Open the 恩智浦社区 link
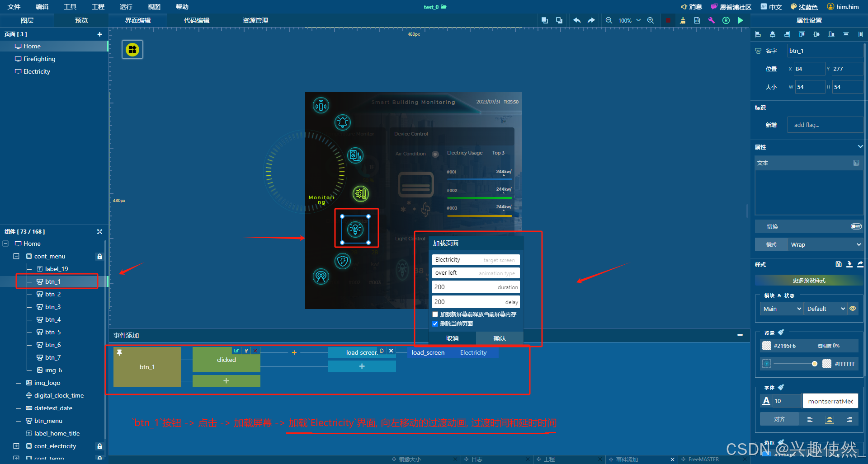The image size is (868, 464). point(731,7)
